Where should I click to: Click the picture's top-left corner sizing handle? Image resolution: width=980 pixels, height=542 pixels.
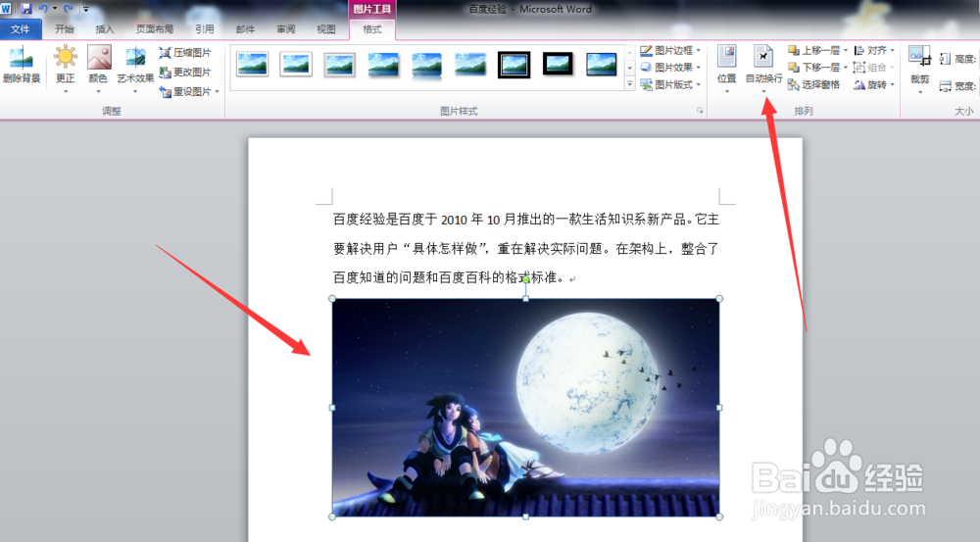tap(332, 299)
